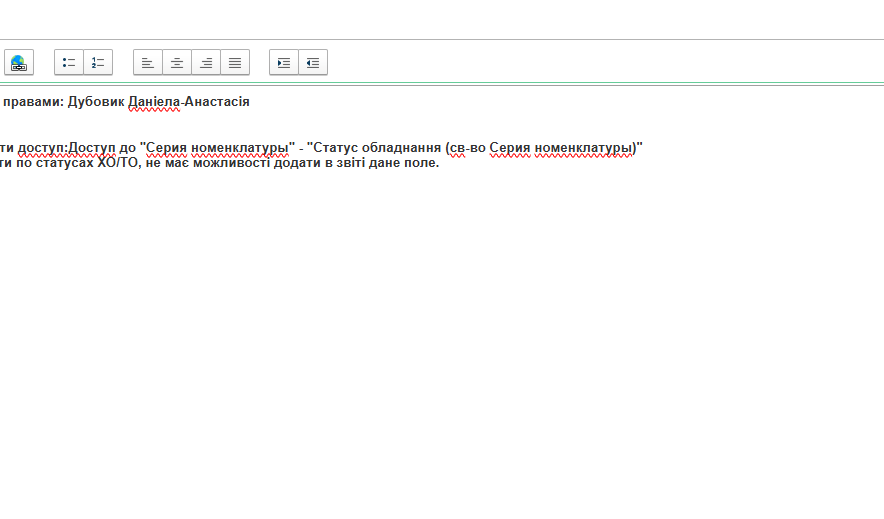Click the insert hyperlink globe icon
The image size is (884, 519).
click(x=18, y=63)
